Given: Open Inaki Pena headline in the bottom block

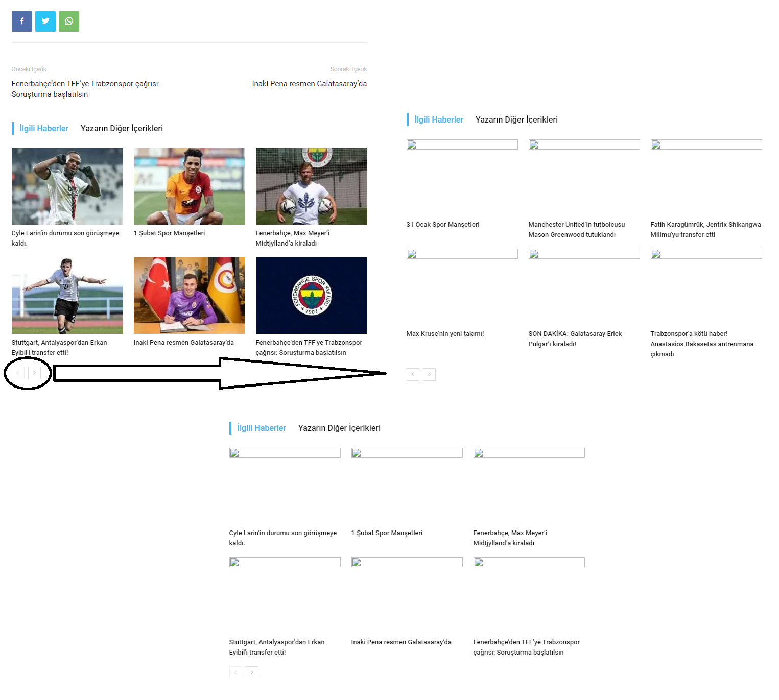Looking at the screenshot, I should click(x=402, y=642).
